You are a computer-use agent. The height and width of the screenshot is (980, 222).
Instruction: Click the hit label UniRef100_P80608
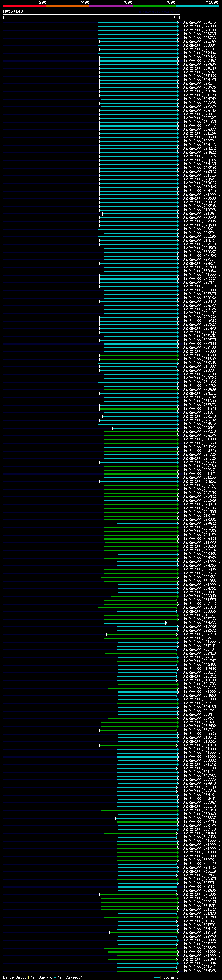pyautogui.click(x=199, y=137)
